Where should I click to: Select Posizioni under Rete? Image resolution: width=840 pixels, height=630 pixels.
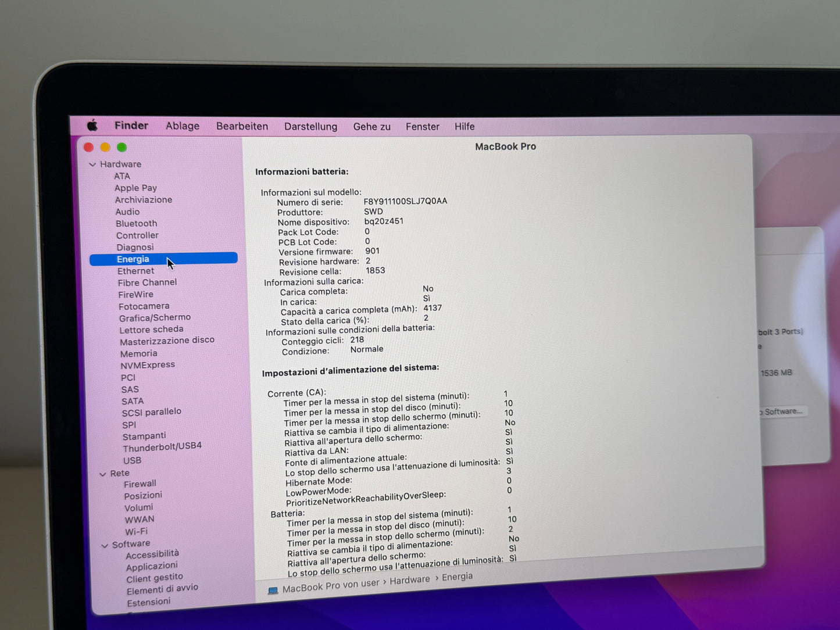click(x=143, y=495)
